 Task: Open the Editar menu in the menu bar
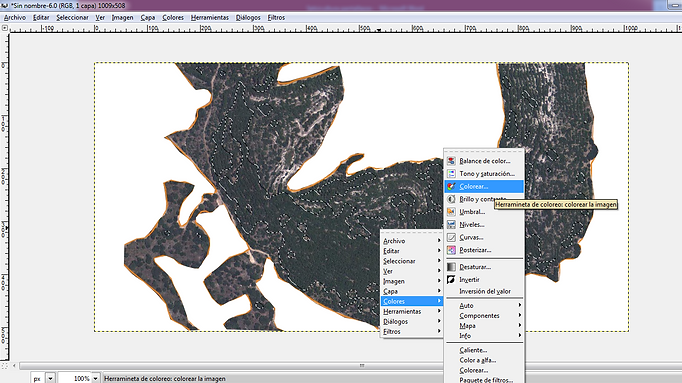pos(41,17)
